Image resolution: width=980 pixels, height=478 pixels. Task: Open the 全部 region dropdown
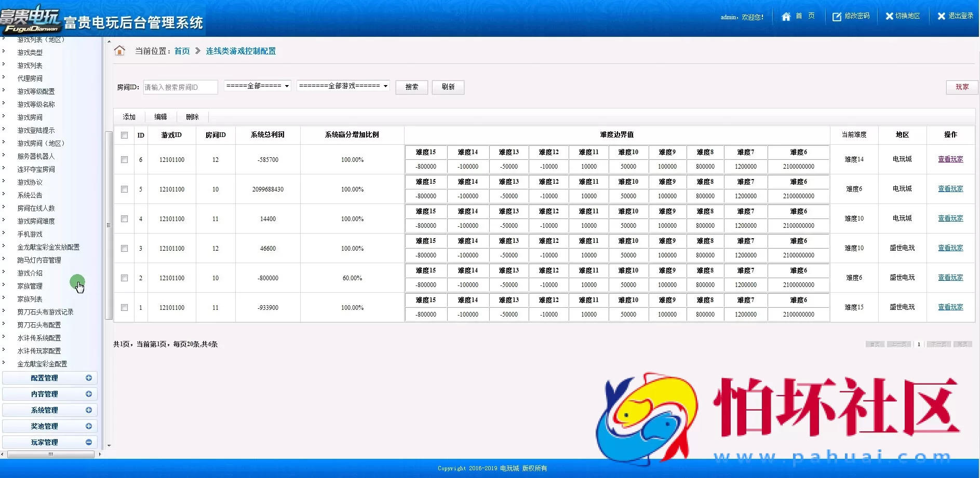[x=257, y=86]
